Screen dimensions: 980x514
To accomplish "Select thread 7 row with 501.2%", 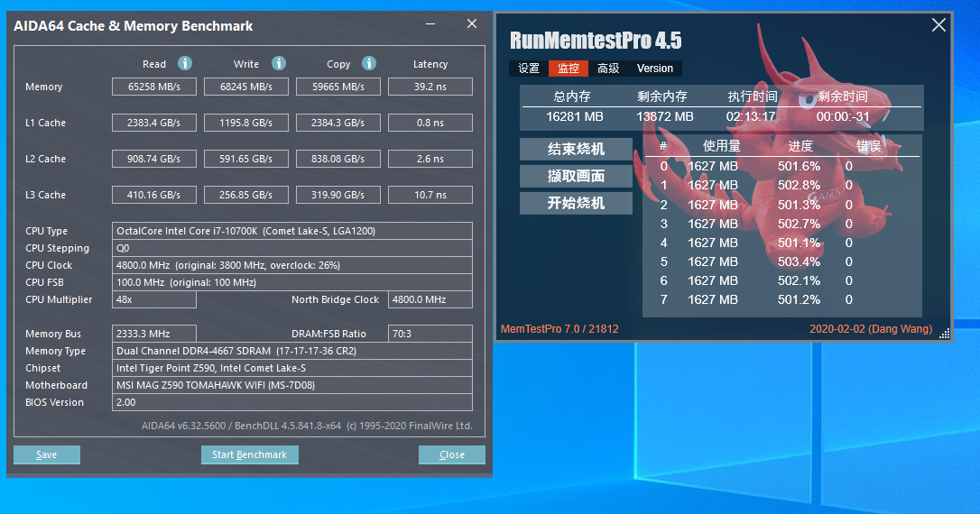I will click(781, 299).
